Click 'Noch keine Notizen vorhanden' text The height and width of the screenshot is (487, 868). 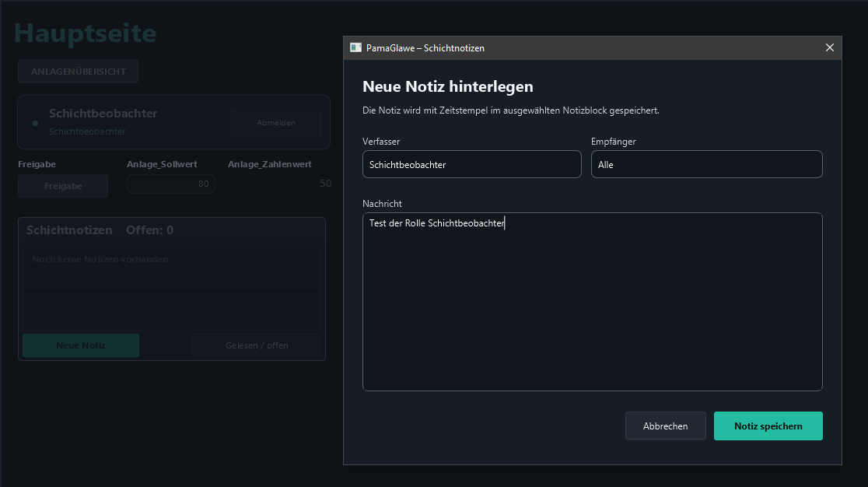click(100, 259)
